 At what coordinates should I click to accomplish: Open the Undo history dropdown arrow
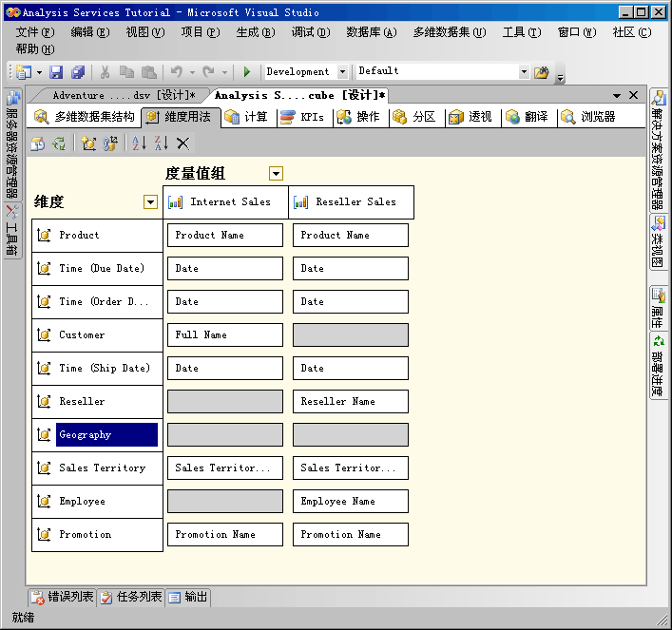192,72
